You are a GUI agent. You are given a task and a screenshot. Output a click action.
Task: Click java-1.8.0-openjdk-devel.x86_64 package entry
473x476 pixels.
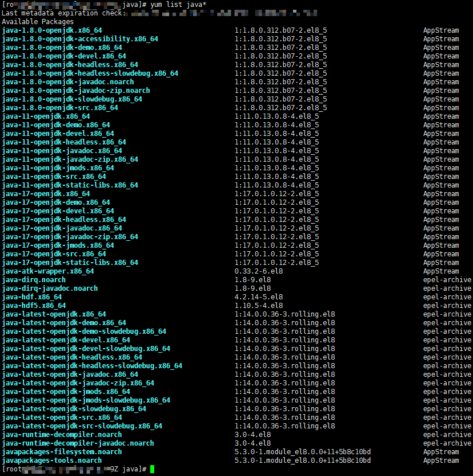tap(64, 56)
